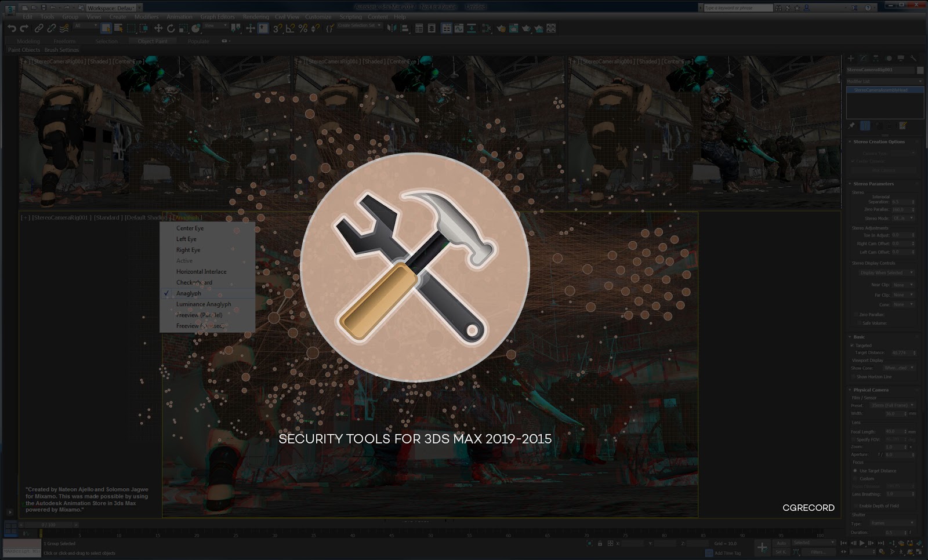Click the Align tool icon
Viewport: 928px width, 560px height.
tap(405, 28)
